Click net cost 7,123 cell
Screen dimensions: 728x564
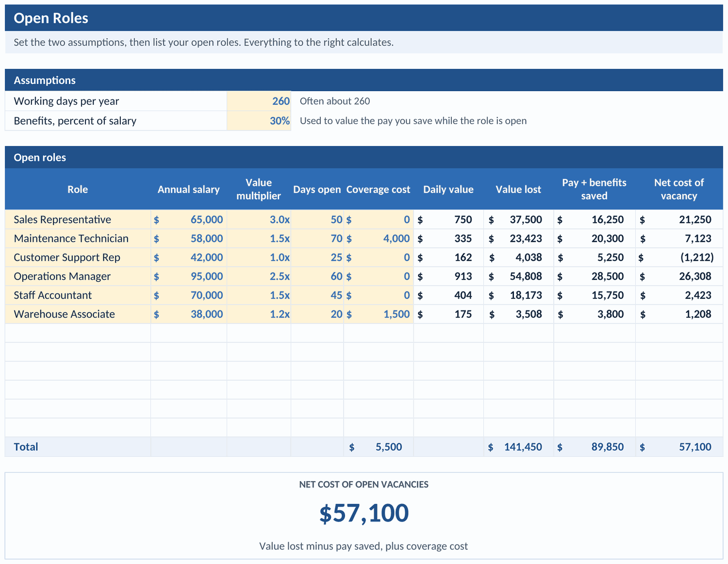679,238
